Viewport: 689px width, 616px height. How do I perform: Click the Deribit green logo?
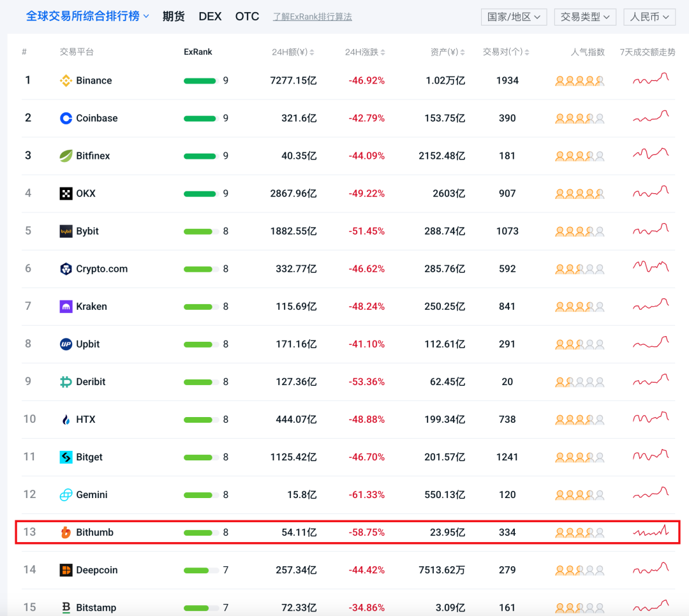point(66,382)
